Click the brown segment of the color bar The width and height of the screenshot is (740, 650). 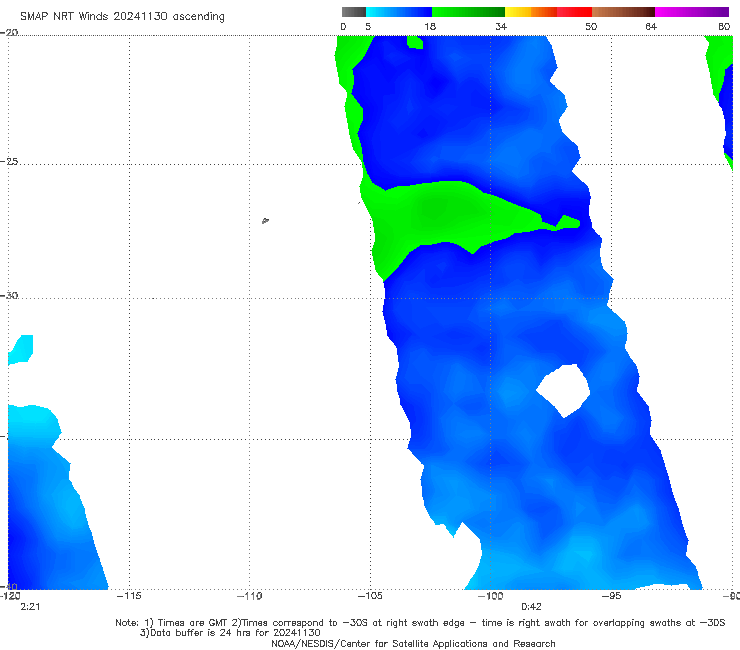point(623,12)
